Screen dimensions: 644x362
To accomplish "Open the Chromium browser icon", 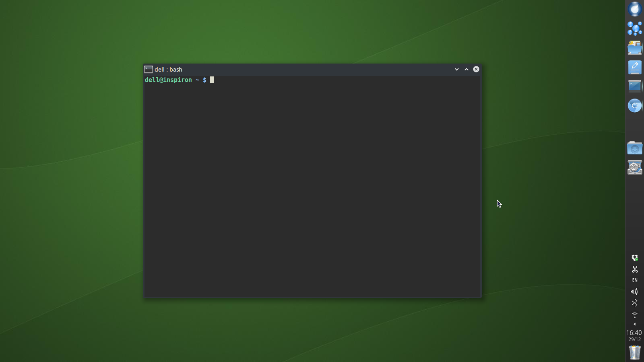I will [x=635, y=106].
